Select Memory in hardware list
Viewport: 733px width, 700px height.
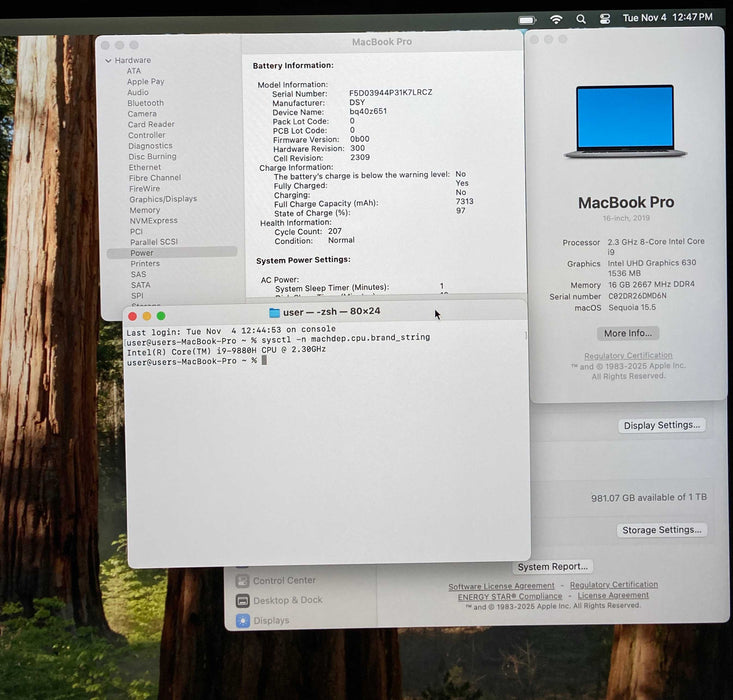pos(144,210)
